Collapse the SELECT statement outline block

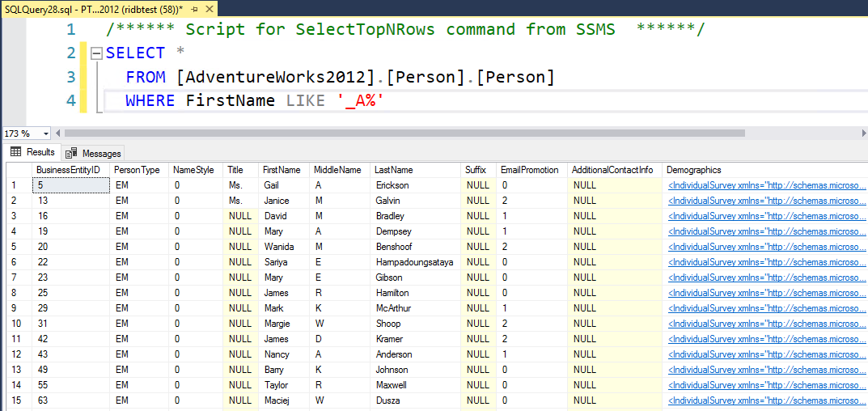coord(97,53)
